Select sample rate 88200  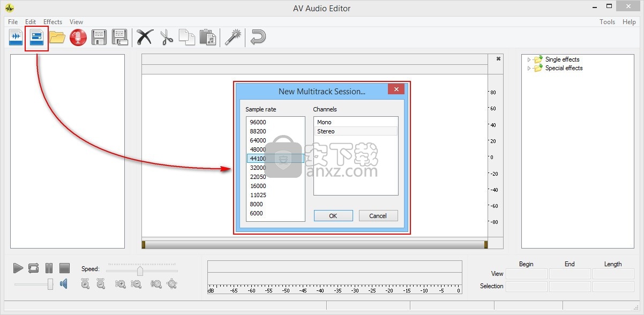tap(275, 131)
